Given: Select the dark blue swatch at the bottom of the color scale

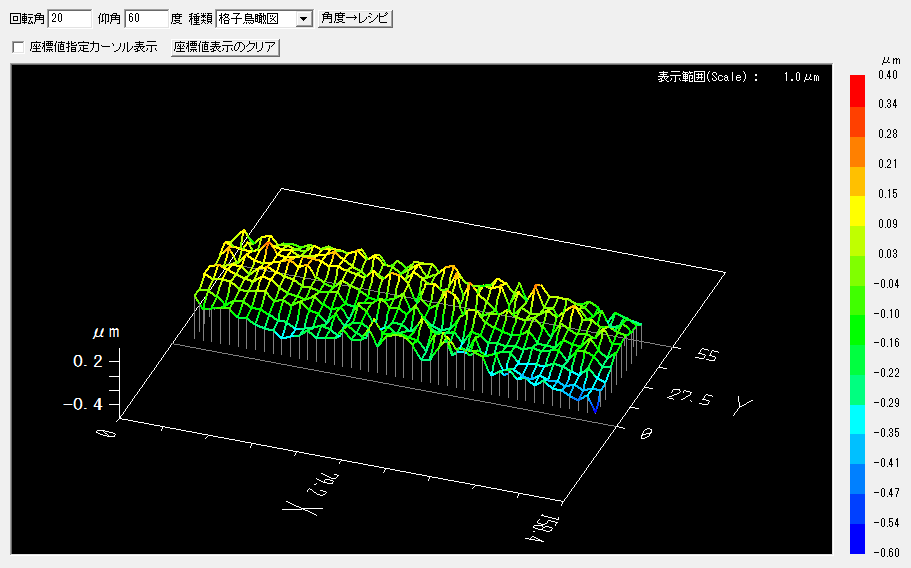Looking at the screenshot, I should (x=857, y=539).
